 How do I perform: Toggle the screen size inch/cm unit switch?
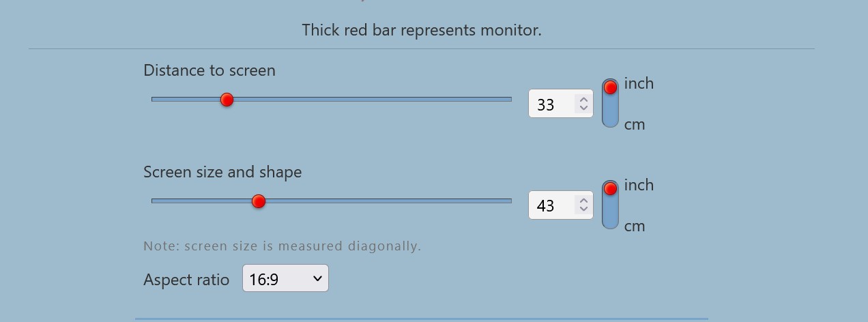(x=610, y=205)
